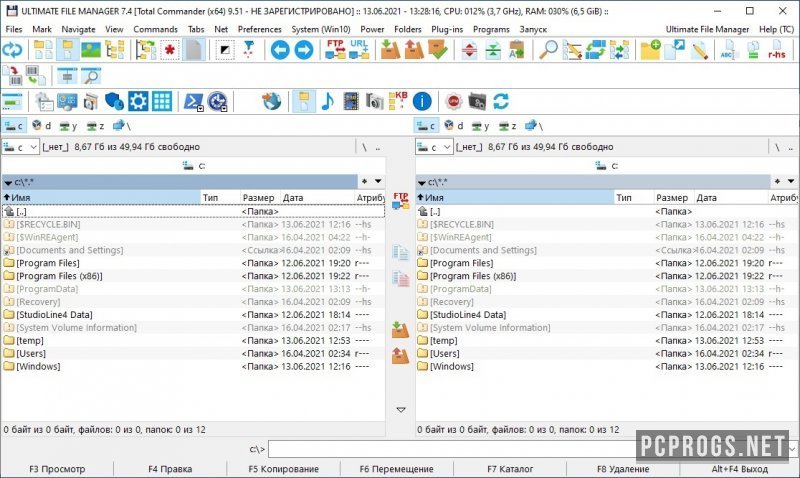Open the Commands menu

pos(156,29)
